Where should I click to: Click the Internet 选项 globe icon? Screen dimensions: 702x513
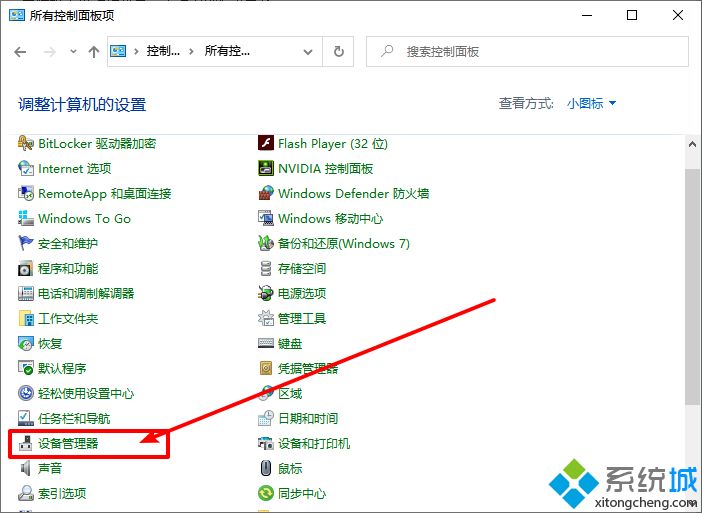tap(26, 168)
